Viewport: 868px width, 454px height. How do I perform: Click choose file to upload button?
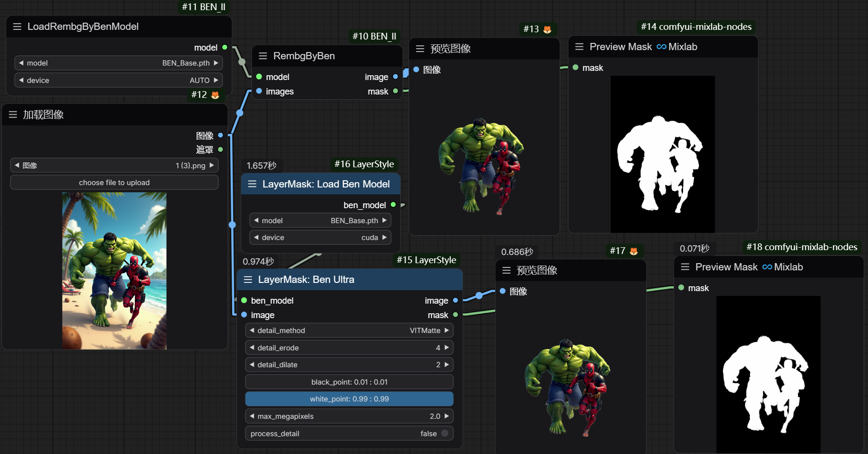click(114, 183)
